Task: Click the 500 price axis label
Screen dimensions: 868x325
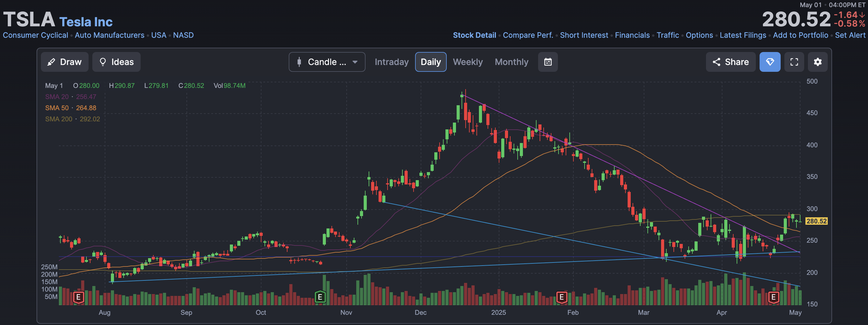Action: coord(812,81)
